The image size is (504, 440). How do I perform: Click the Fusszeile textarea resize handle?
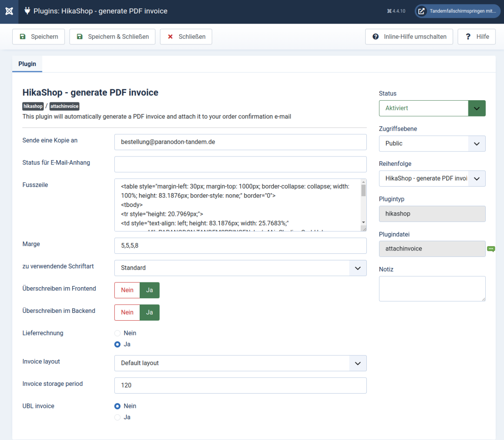click(x=364, y=229)
